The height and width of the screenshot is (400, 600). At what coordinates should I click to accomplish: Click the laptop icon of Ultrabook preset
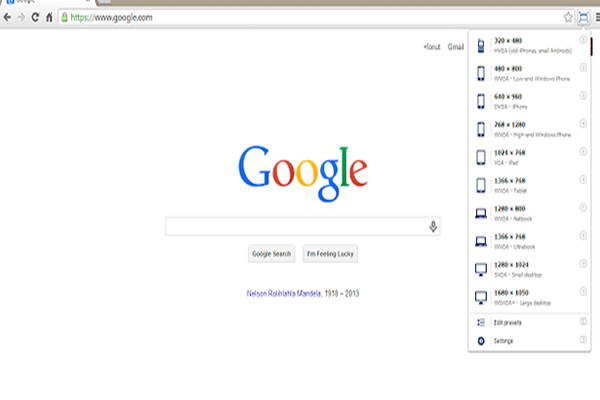tap(481, 242)
